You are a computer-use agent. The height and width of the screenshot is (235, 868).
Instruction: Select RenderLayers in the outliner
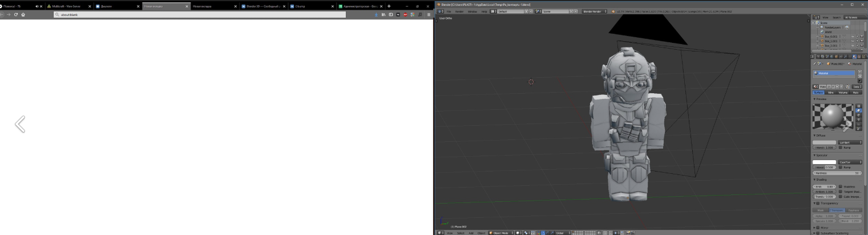click(x=833, y=27)
